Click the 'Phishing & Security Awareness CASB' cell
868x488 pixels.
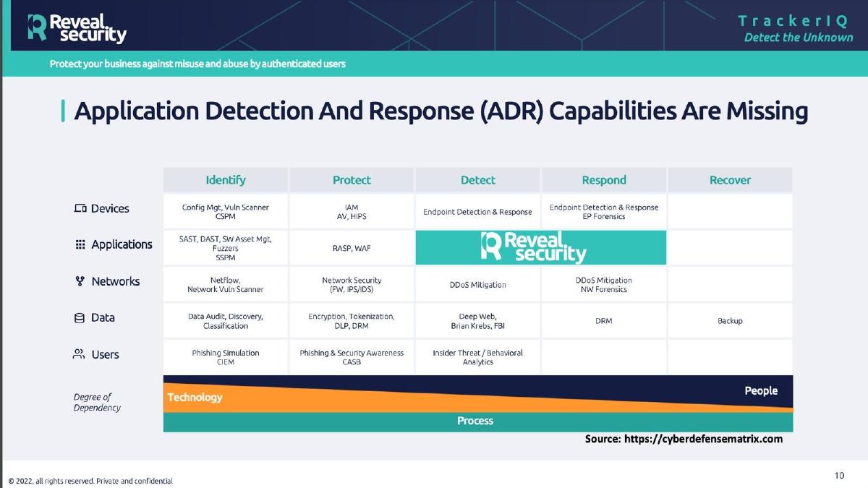(352, 357)
